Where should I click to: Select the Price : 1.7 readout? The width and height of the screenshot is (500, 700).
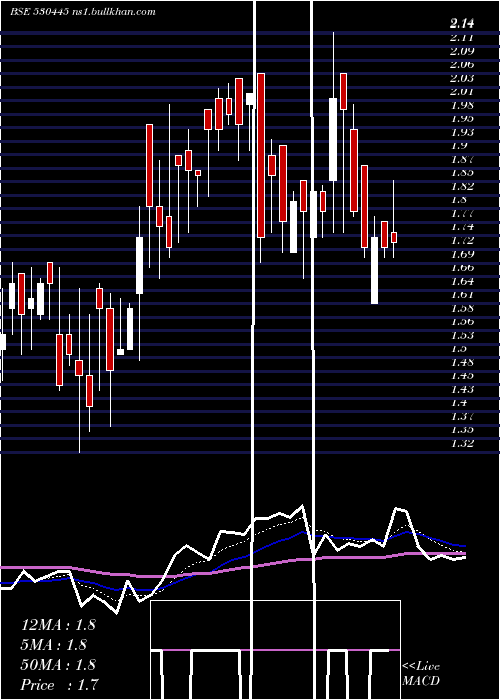coord(59,684)
